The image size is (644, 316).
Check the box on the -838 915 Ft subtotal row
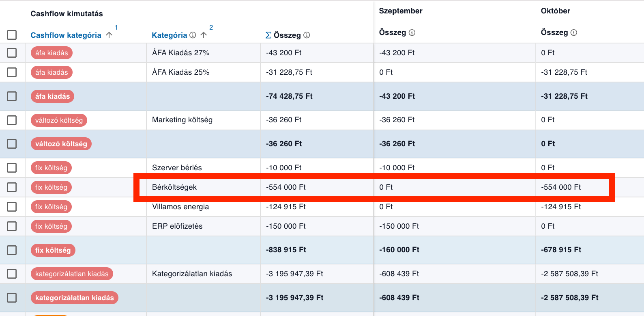click(12, 250)
